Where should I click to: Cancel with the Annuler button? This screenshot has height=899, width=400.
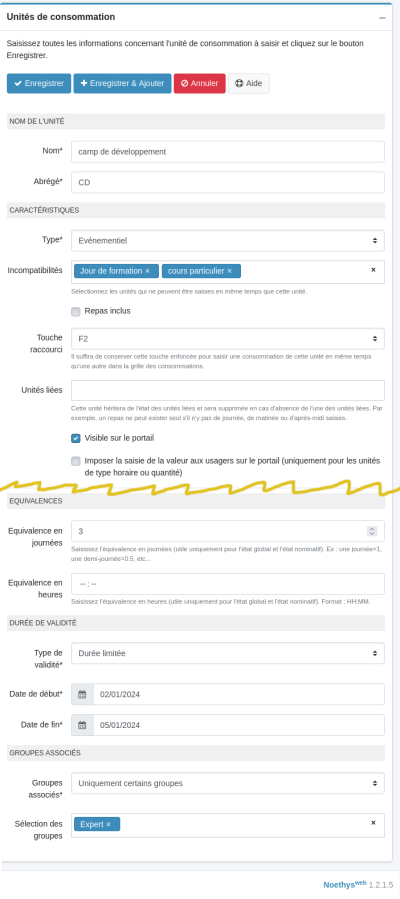coord(199,83)
